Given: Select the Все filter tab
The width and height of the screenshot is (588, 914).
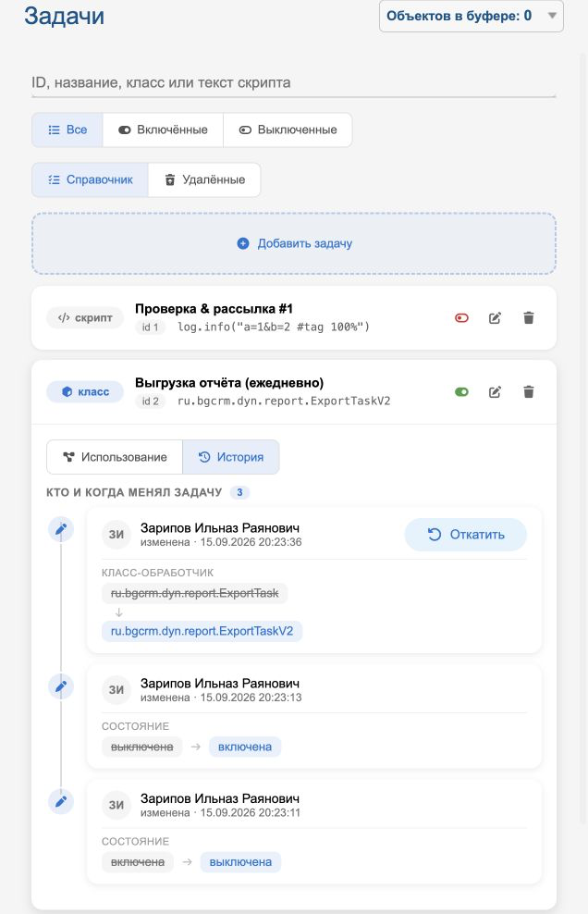Looking at the screenshot, I should coord(67,130).
